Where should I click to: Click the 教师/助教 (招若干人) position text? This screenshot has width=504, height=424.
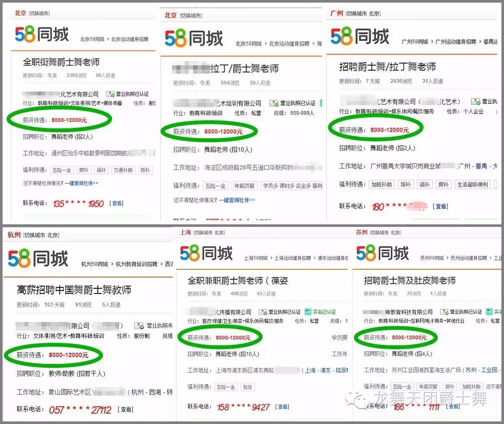tap(77, 373)
